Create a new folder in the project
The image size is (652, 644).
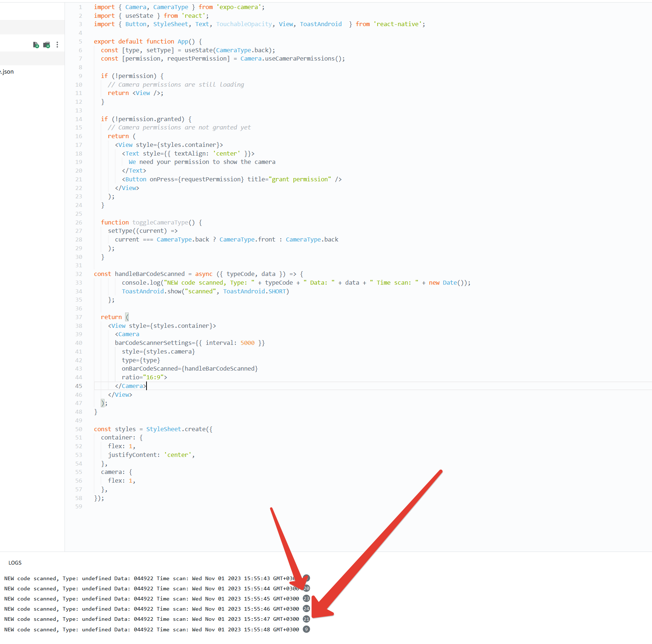[46, 45]
